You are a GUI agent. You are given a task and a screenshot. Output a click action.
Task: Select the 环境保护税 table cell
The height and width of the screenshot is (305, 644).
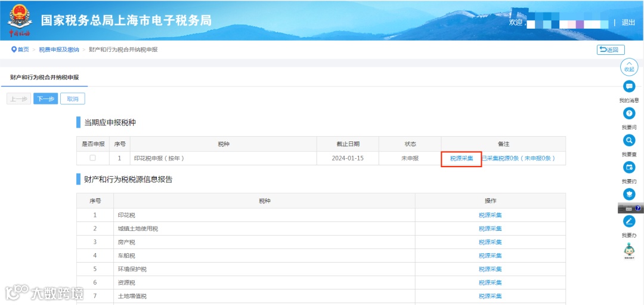(265, 269)
